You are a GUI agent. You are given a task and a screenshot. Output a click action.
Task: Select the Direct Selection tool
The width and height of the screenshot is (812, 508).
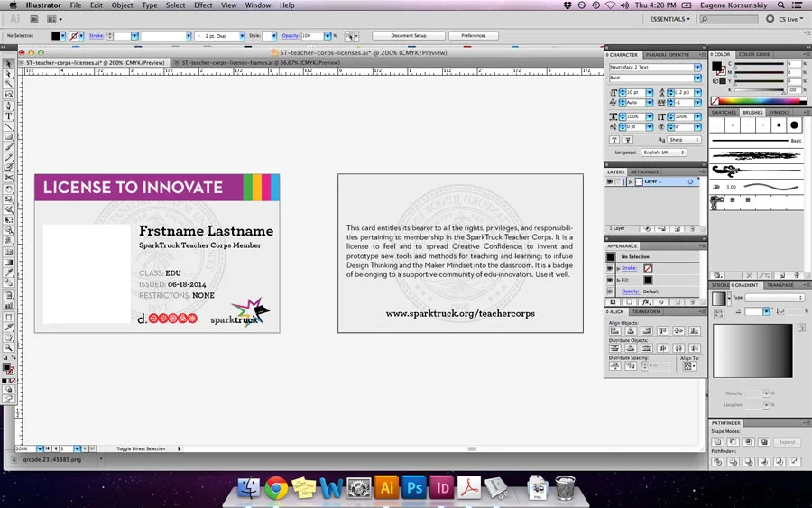(8, 74)
